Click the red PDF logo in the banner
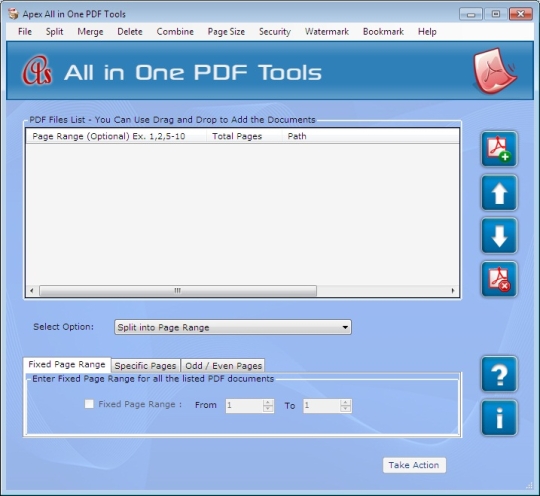The height and width of the screenshot is (496, 540). tap(494, 71)
